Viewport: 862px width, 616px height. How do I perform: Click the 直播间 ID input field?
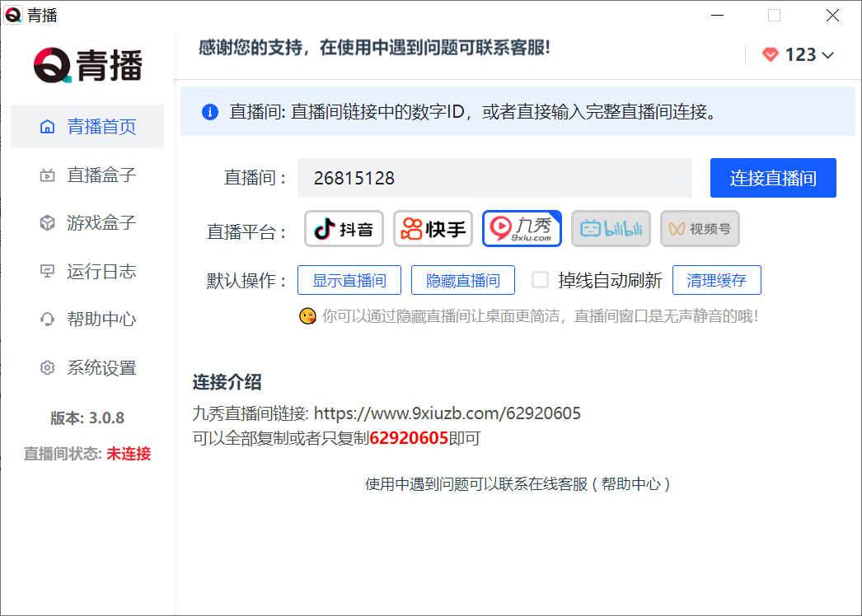(494, 177)
